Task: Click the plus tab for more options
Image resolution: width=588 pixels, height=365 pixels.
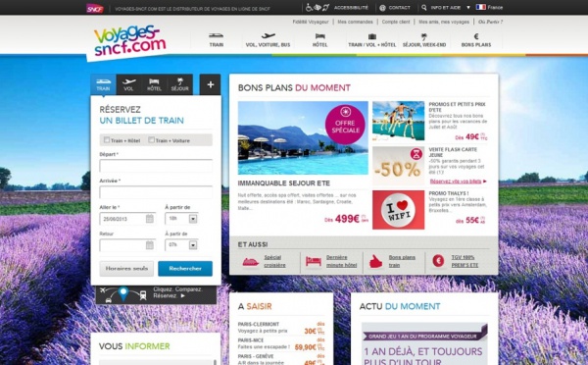Action: point(211,84)
